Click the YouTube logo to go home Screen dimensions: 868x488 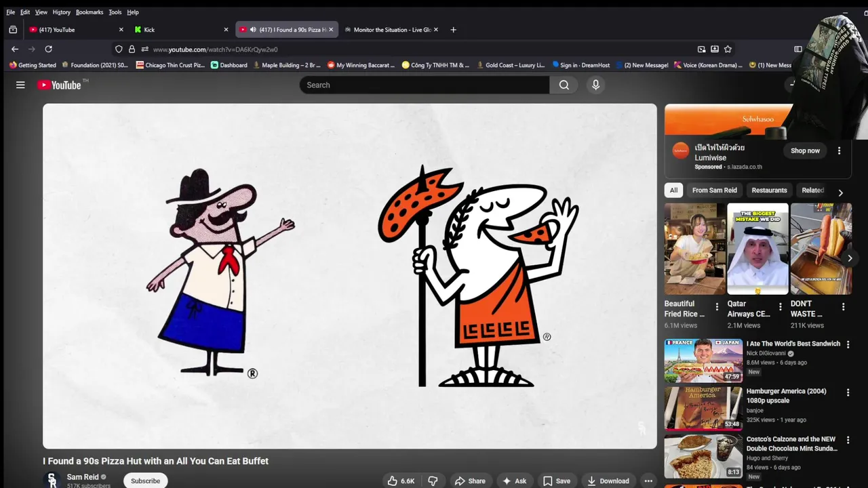59,85
